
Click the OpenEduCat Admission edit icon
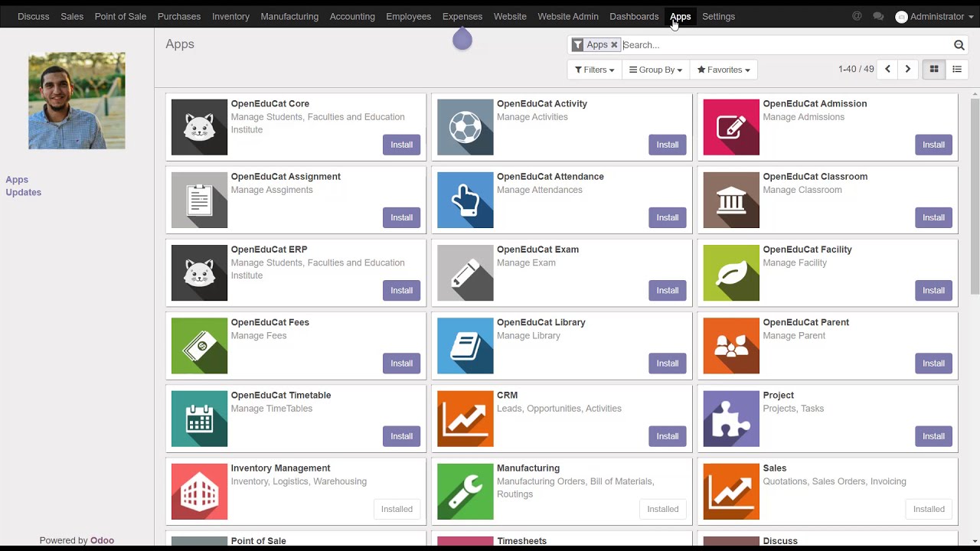(731, 127)
